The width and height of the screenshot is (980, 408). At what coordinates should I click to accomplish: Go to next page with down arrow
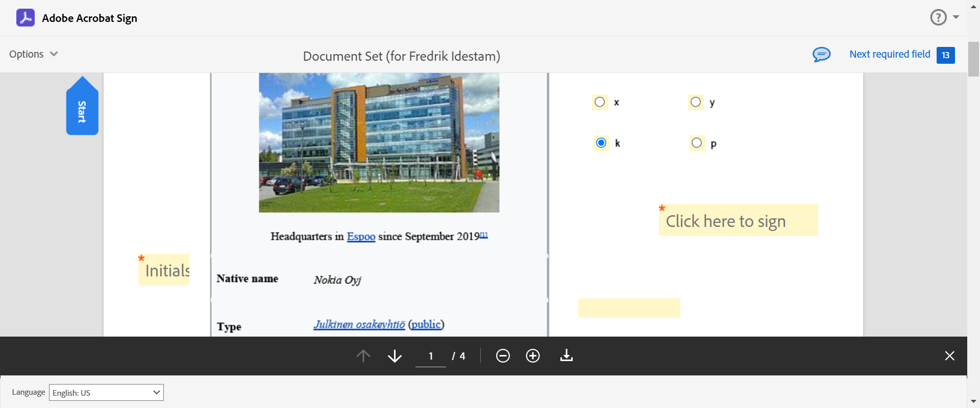(x=395, y=355)
